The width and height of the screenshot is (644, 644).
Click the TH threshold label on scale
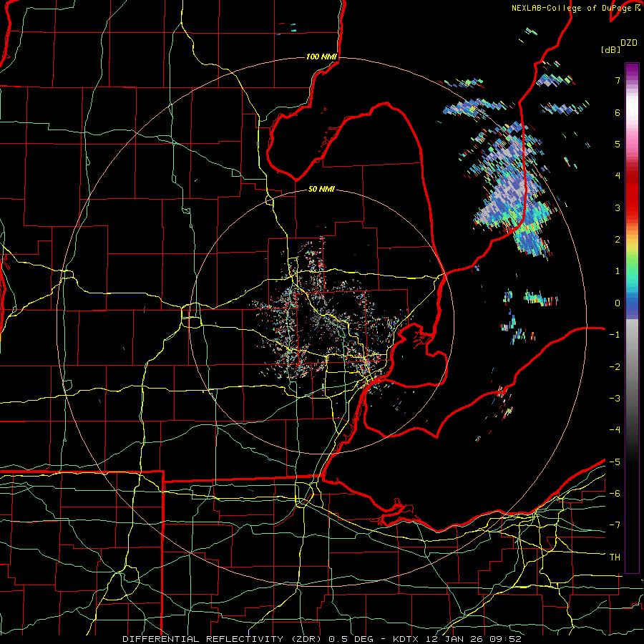pos(615,557)
